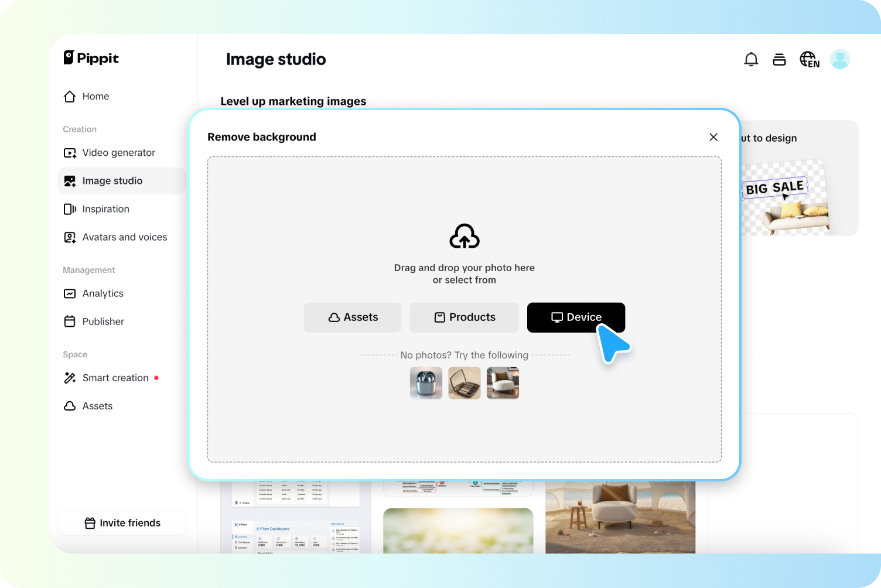This screenshot has width=881, height=588.
Task: Click the Pippit logo
Action: click(x=91, y=58)
